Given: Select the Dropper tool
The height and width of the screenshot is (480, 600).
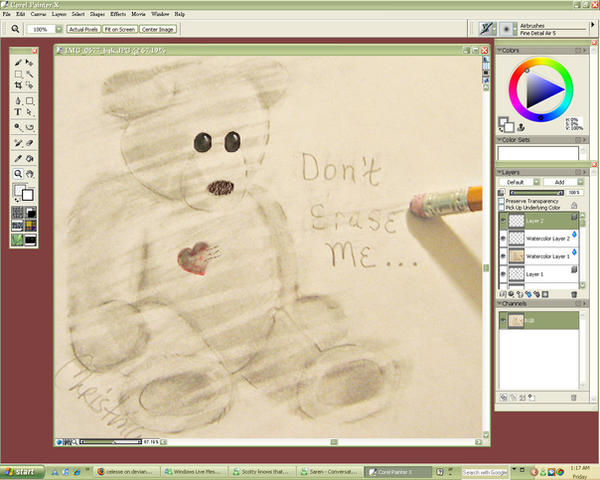Looking at the screenshot, I should (x=18, y=158).
